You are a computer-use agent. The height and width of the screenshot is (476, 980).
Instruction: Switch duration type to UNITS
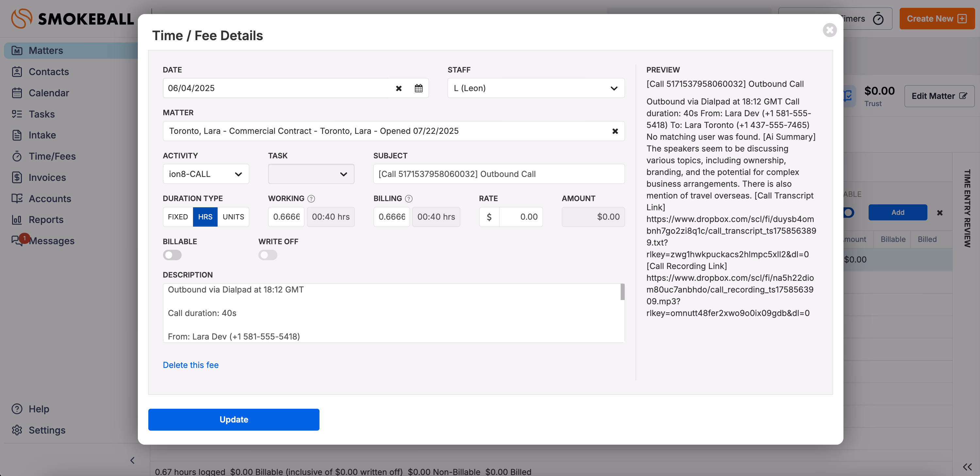coord(233,217)
